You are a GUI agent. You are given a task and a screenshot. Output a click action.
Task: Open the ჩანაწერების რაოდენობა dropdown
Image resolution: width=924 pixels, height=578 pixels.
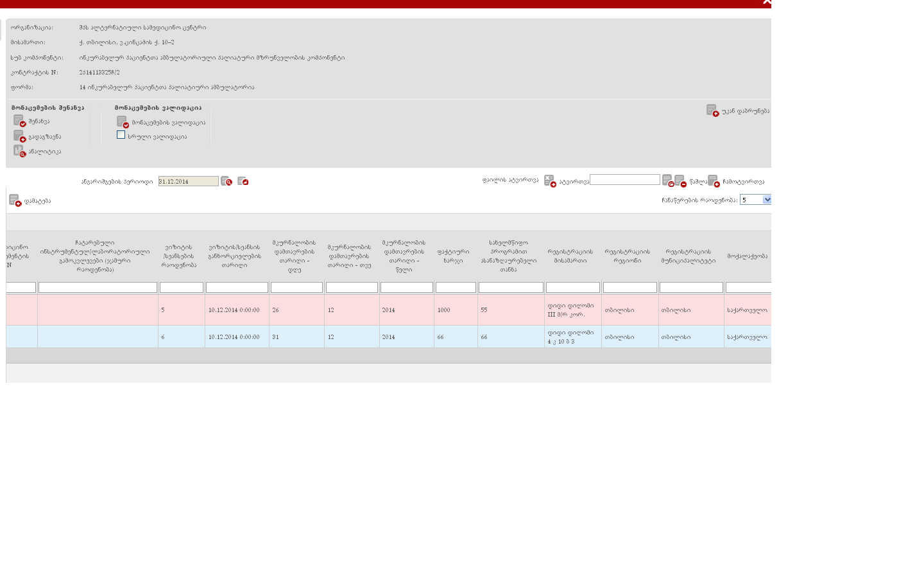click(755, 200)
